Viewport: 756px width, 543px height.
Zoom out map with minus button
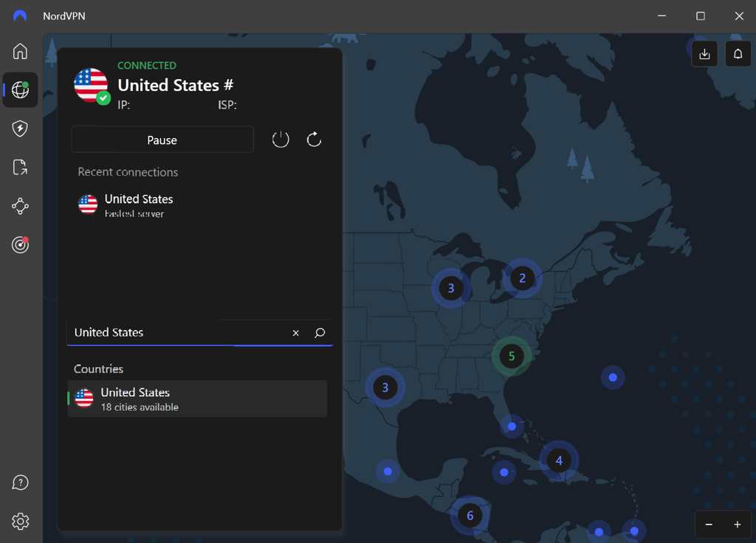(709, 525)
